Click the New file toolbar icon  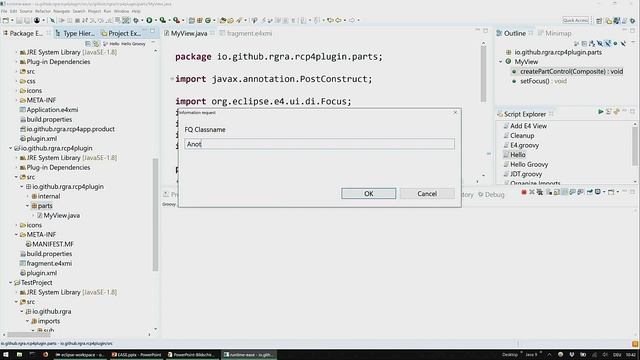tap(6, 20)
